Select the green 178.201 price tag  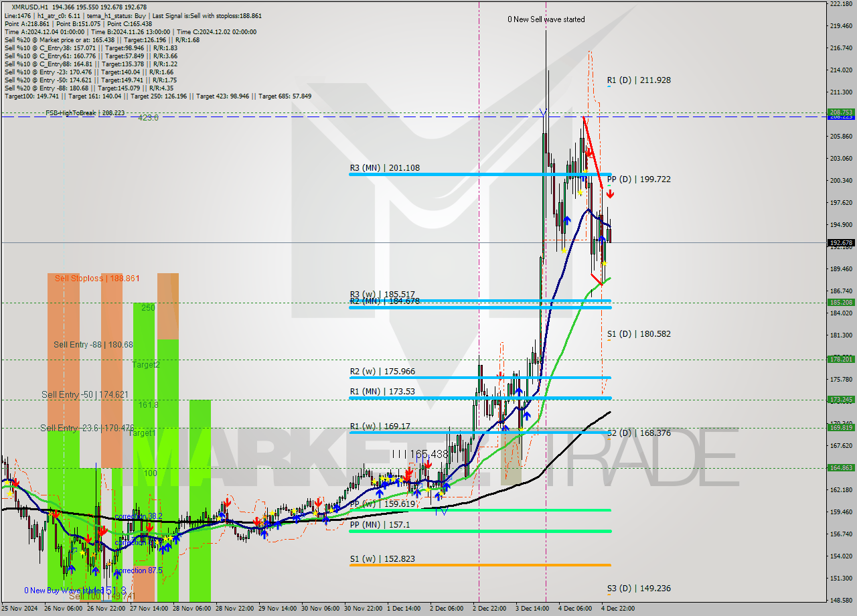(842, 360)
